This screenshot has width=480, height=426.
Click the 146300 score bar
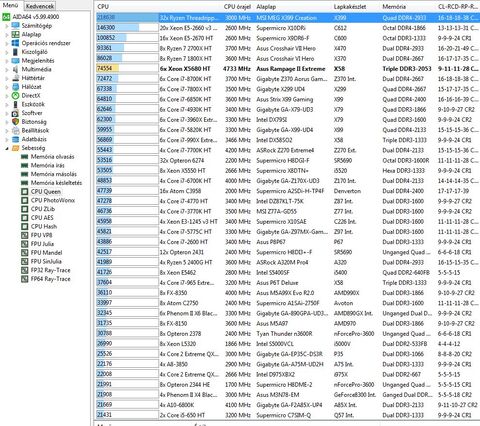coord(127,28)
